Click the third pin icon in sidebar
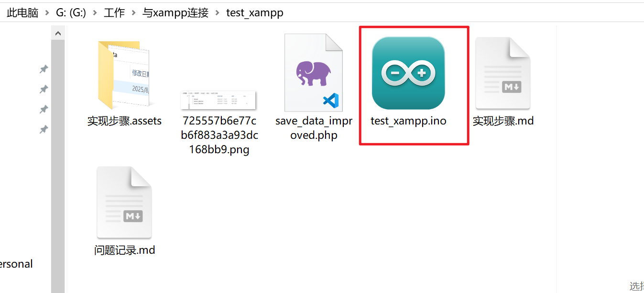This screenshot has height=293, width=644. click(44, 110)
